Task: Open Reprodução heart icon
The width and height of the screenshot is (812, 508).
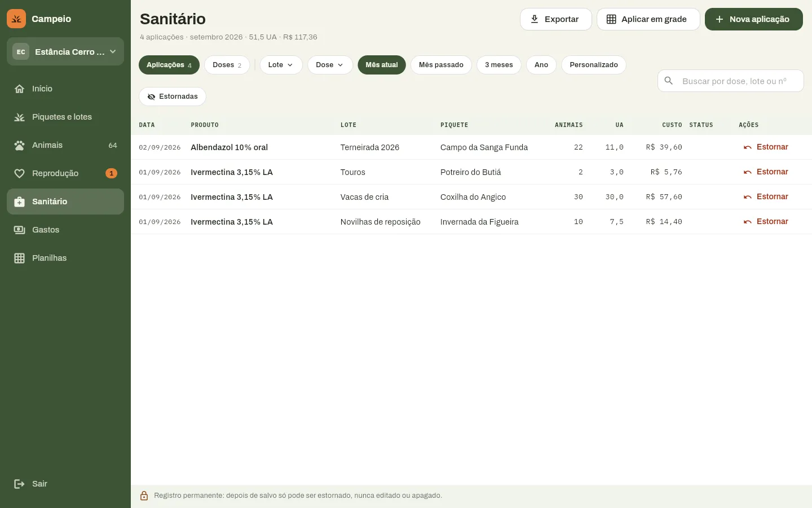Action: pos(19,173)
